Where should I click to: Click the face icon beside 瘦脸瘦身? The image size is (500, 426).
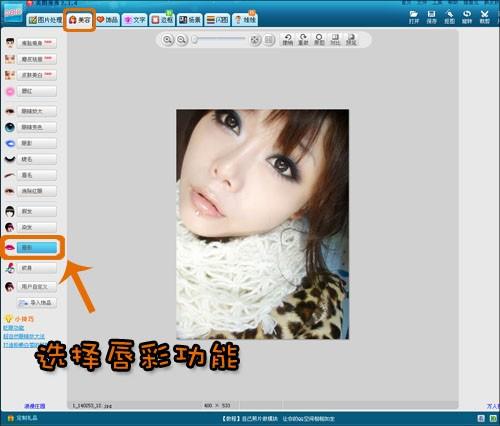(10, 43)
